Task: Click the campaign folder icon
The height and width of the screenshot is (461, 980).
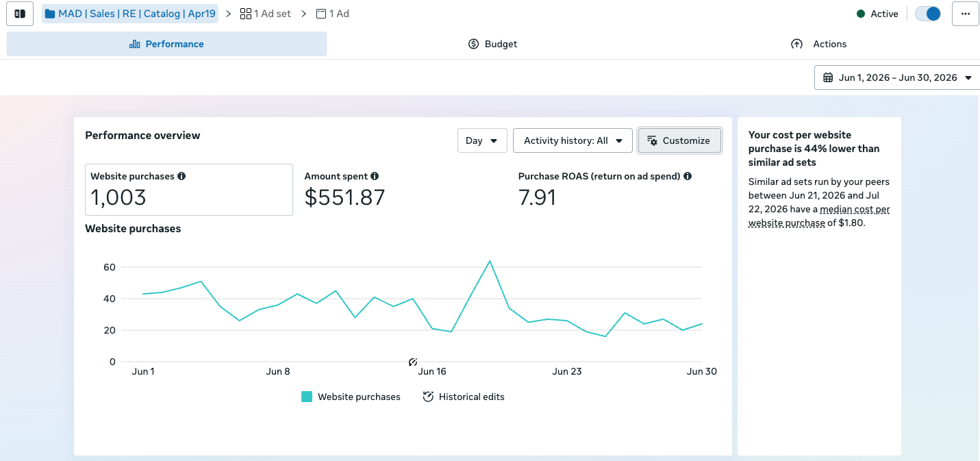Action: tap(50, 14)
